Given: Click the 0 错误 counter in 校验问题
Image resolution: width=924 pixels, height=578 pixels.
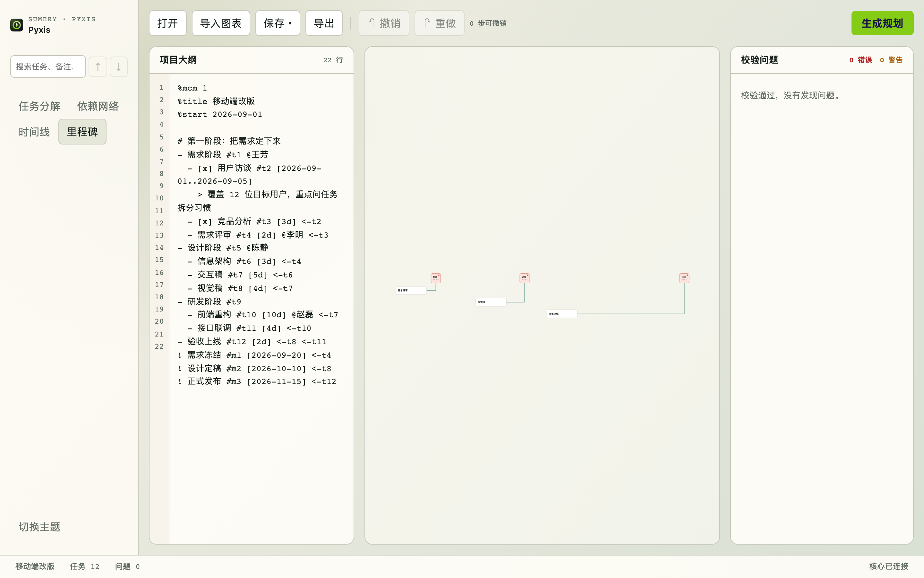Looking at the screenshot, I should (x=860, y=60).
